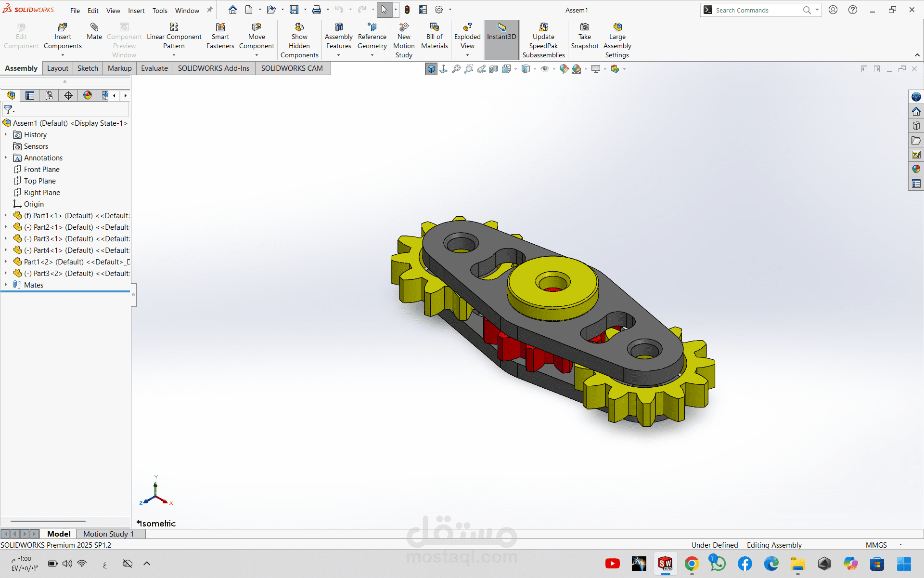
Task: Open the DisplayManager color ball tab
Action: coord(88,95)
